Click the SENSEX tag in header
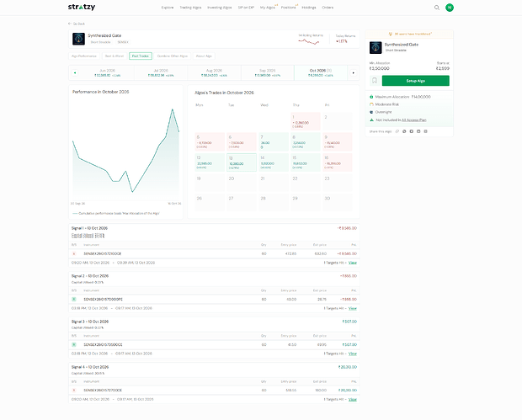Image resolution: width=522 pixels, height=420 pixels. [x=123, y=42]
